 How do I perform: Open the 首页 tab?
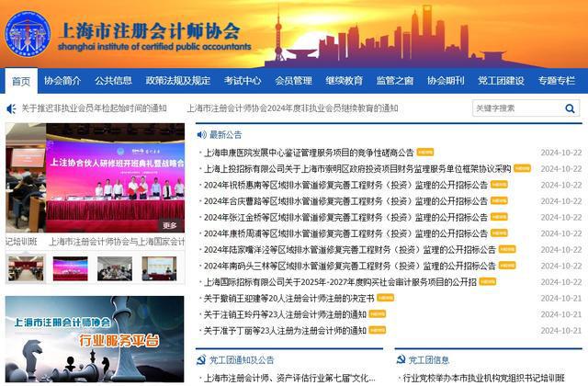[21, 81]
